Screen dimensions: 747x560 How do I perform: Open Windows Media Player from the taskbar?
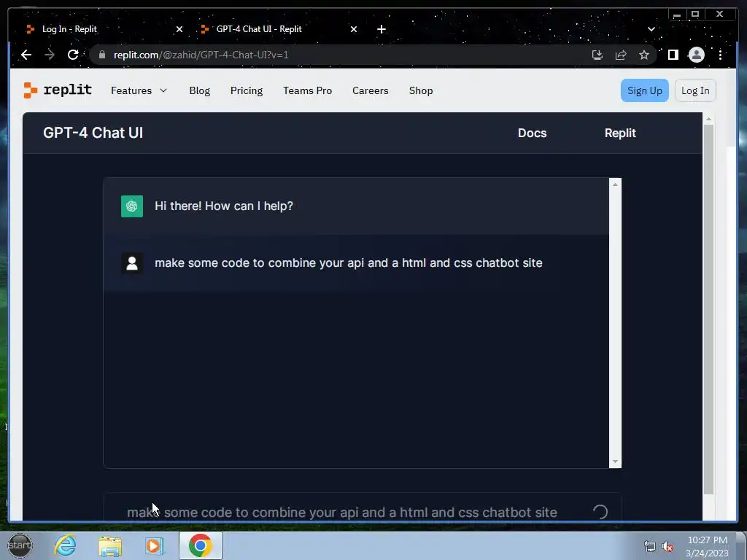pyautogui.click(x=155, y=545)
